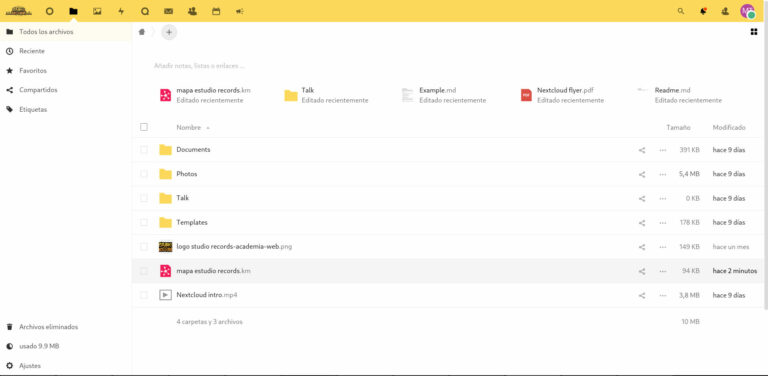Check logo studio records png checkbox
768x376 pixels.
[x=144, y=247]
